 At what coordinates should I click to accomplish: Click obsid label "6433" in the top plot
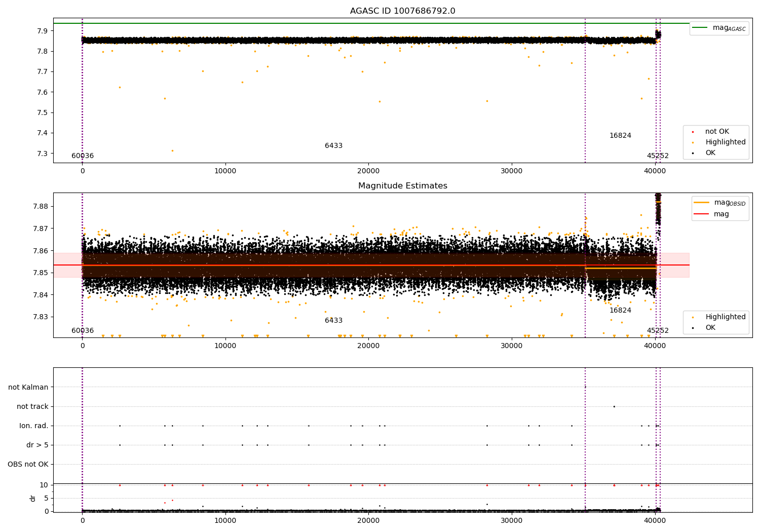pyautogui.click(x=333, y=146)
